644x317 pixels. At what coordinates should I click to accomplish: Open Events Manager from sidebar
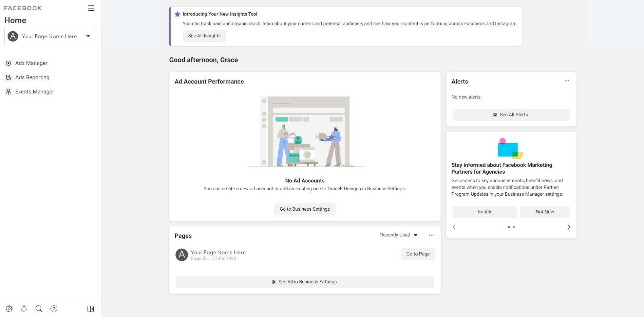35,92
